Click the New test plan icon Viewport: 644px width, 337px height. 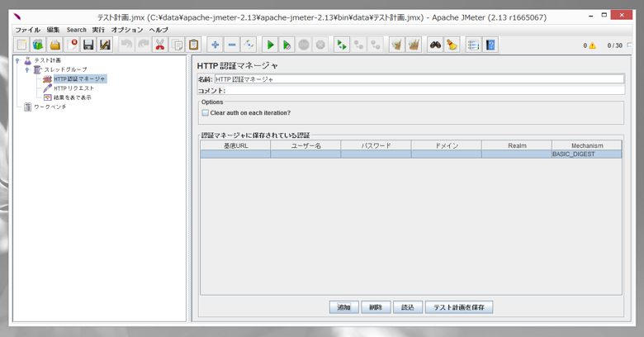[21, 45]
